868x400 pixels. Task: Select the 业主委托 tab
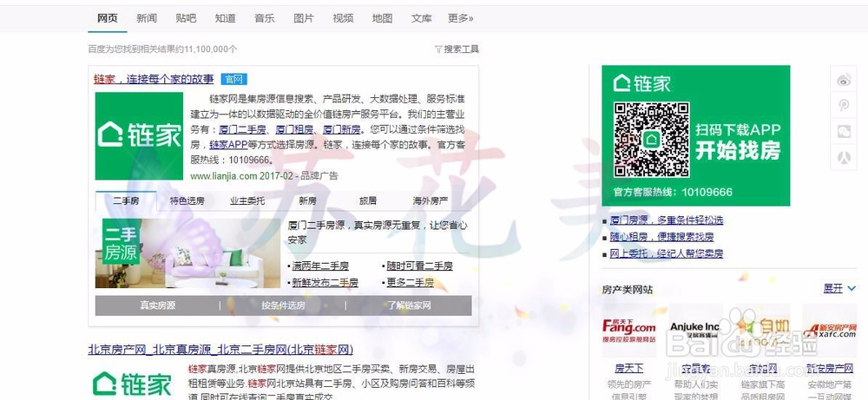[247, 200]
